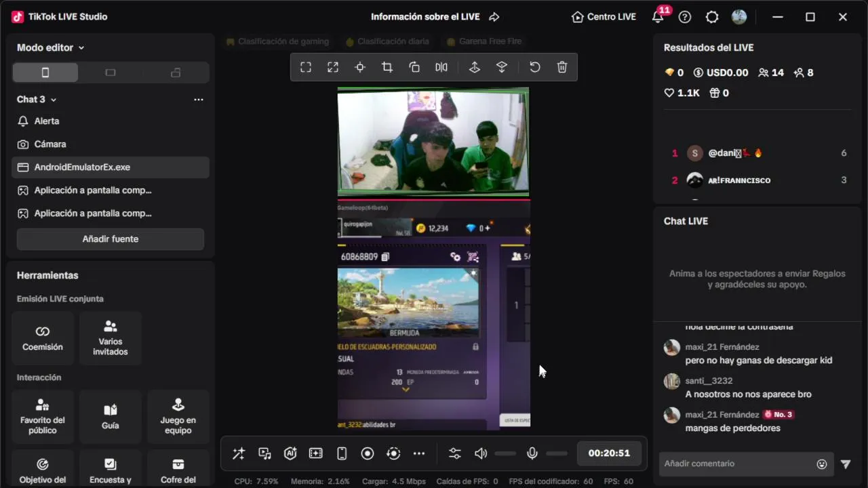This screenshot has width=868, height=488.
Task: Switch to landscape layout tab
Action: [111, 73]
